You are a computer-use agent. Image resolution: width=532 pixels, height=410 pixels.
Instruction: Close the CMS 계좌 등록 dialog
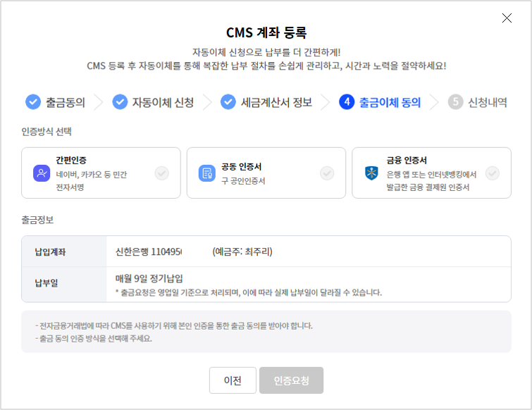click(x=507, y=18)
